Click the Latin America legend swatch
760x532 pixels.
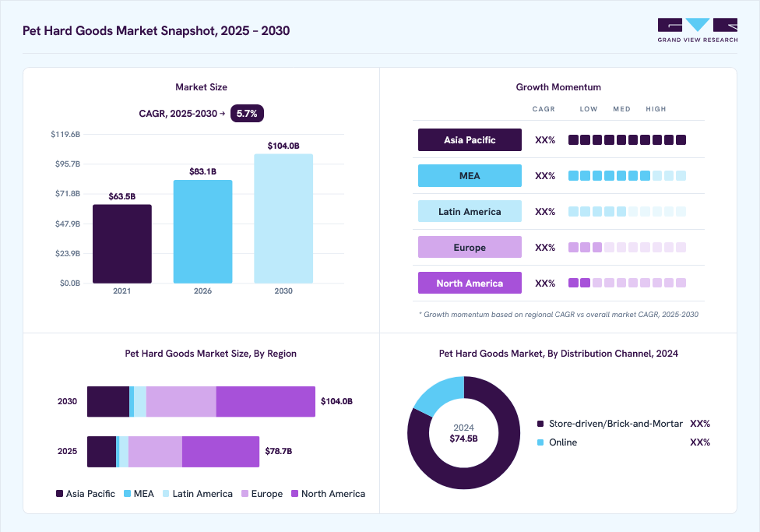(x=167, y=494)
